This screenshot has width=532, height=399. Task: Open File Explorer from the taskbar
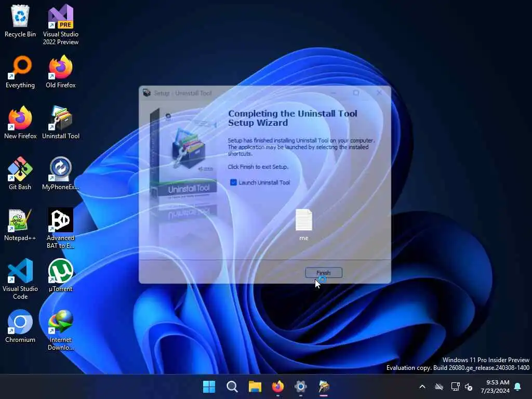255,387
